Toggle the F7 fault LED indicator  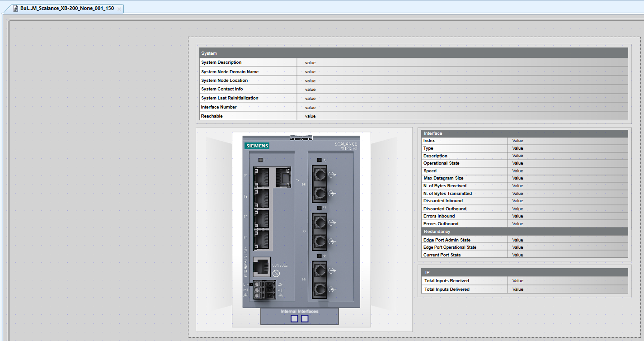point(320,207)
